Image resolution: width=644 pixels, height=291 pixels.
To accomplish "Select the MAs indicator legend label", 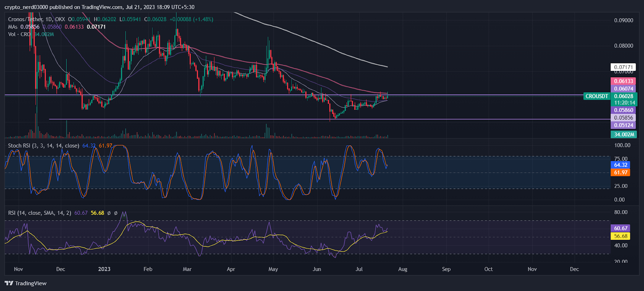I will coord(13,27).
